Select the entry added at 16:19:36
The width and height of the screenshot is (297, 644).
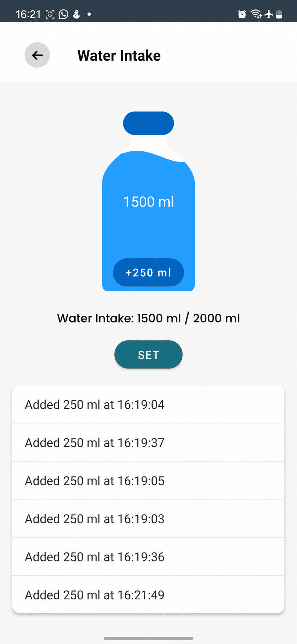coord(148,557)
